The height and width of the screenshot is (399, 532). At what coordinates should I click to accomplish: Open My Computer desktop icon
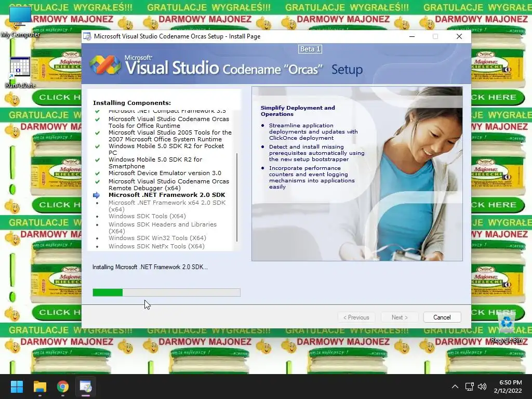(x=20, y=22)
